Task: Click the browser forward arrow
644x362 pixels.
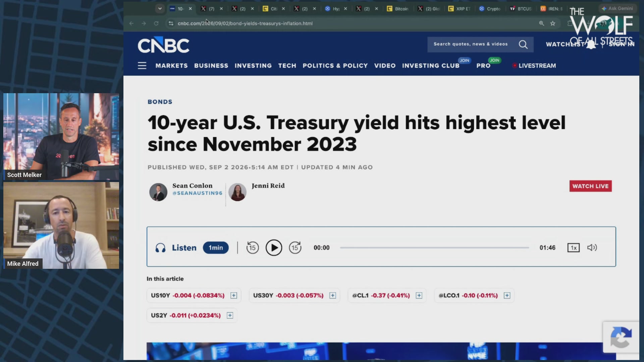Action: click(x=144, y=23)
